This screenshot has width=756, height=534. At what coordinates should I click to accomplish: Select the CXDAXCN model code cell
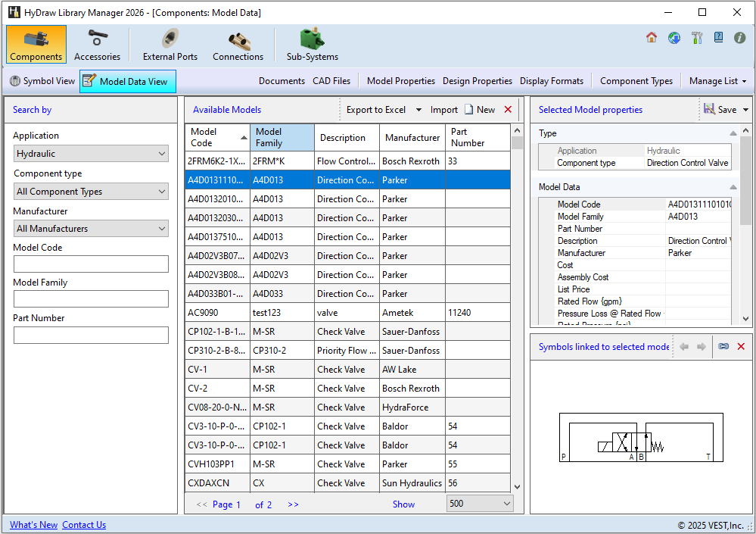pyautogui.click(x=217, y=482)
